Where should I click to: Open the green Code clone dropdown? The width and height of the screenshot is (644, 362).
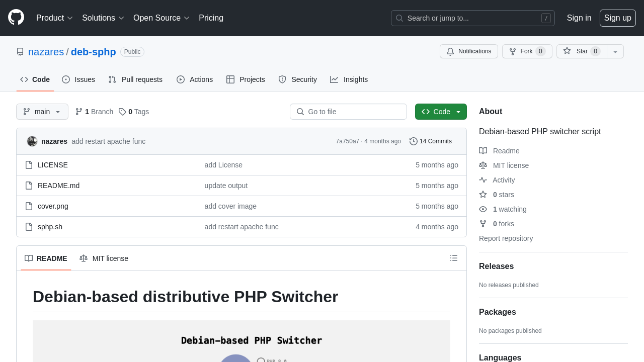click(x=441, y=112)
